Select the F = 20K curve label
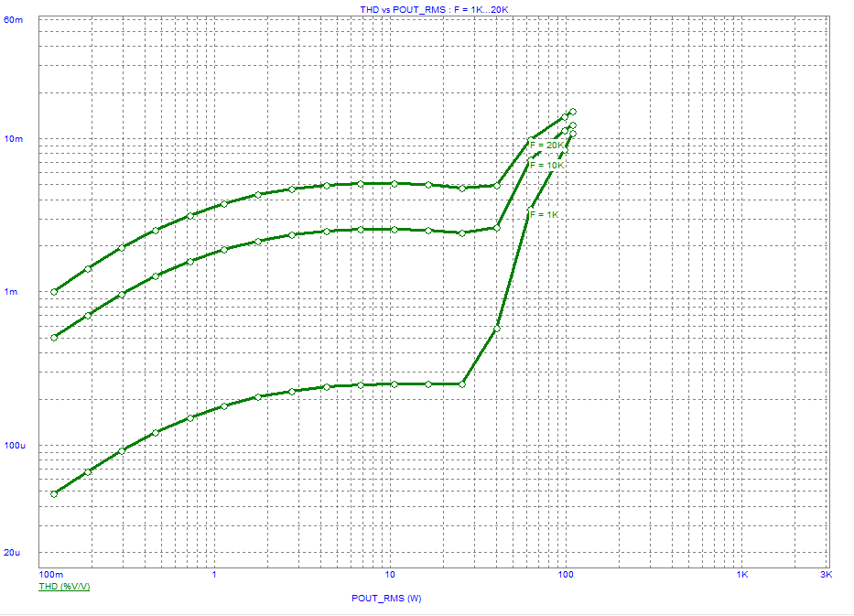 tap(547, 146)
